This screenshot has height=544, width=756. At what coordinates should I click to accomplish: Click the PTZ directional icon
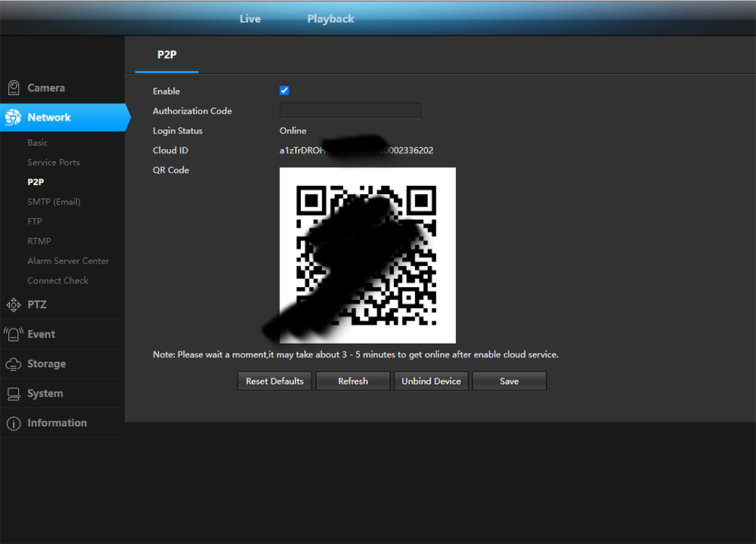(x=14, y=305)
